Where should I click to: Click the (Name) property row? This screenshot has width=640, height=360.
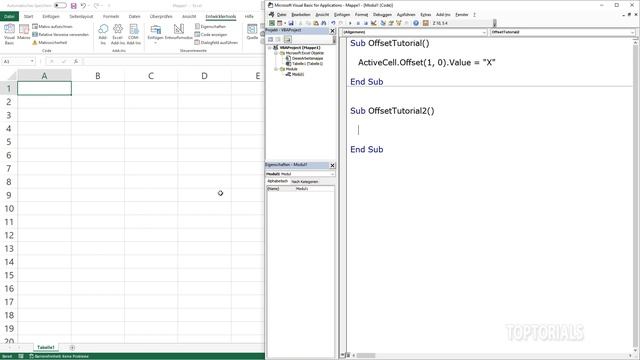click(300, 189)
